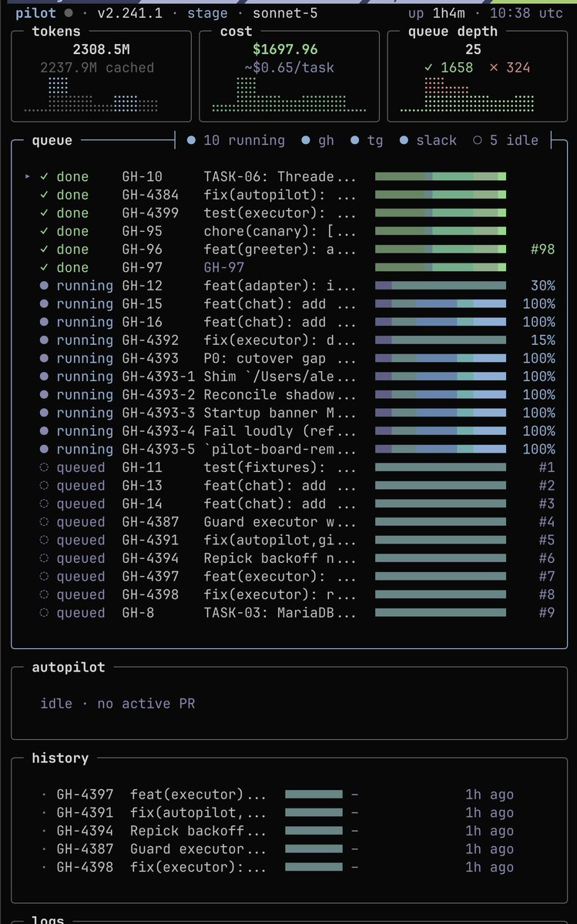Click 'idle · no active PR' autopilot status
577x924 pixels.
(x=118, y=704)
